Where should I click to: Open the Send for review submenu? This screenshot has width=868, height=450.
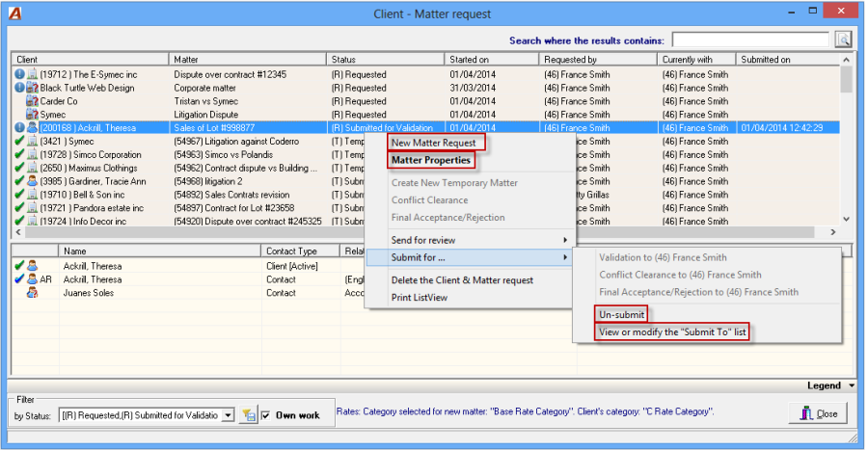tap(471, 240)
